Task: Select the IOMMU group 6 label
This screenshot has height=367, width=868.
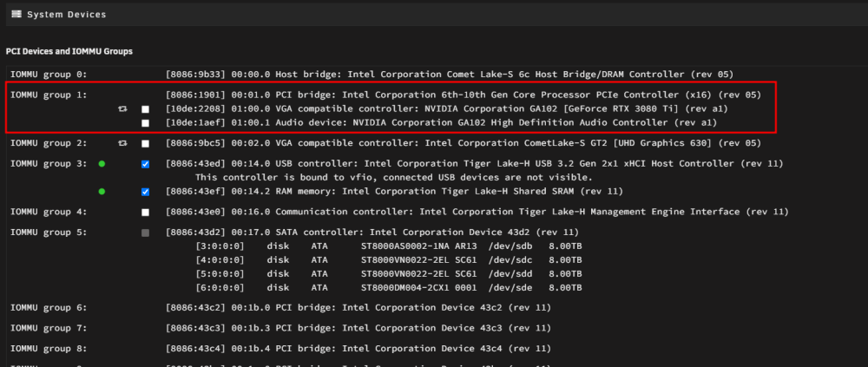Action: click(49, 308)
